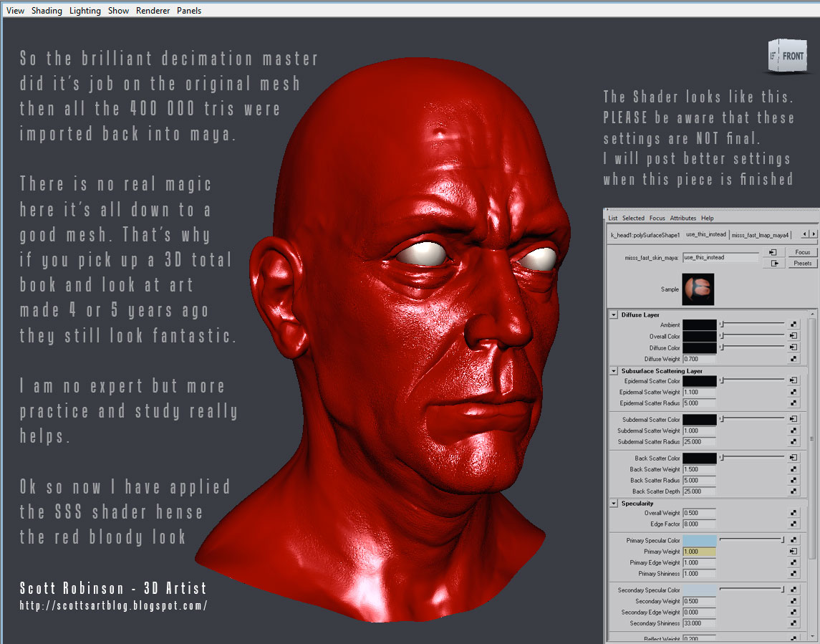Click the Back Scatter Depth field
Screen dimensions: 820x644
(x=699, y=491)
